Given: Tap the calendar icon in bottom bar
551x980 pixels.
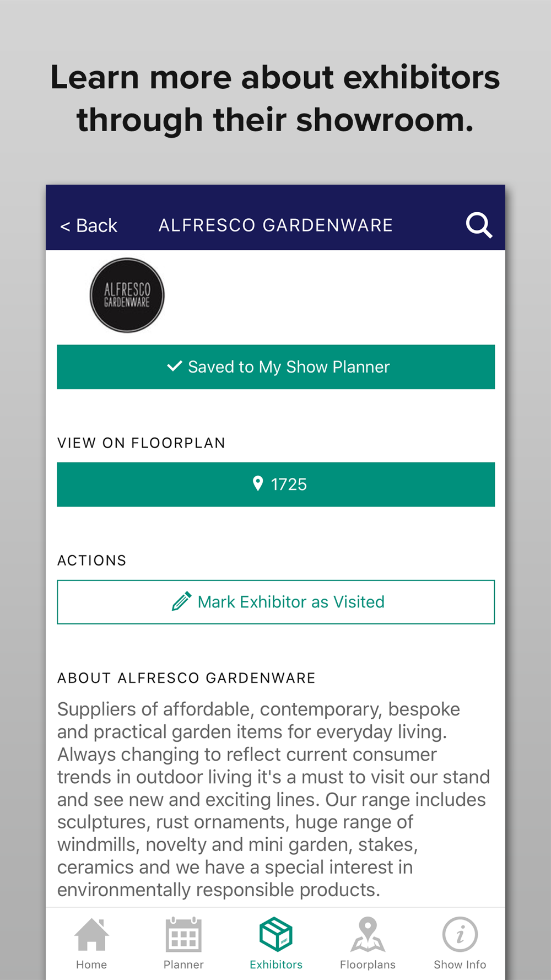Looking at the screenshot, I should [183, 935].
